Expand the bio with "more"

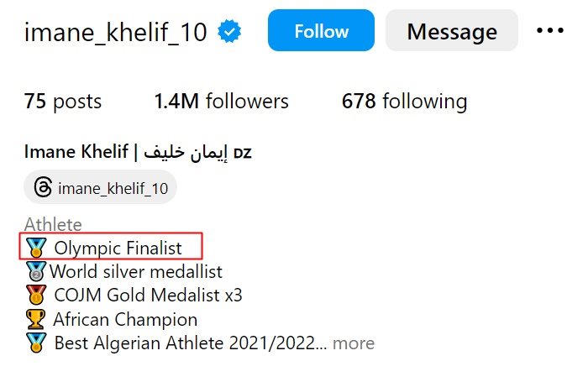coord(353,343)
